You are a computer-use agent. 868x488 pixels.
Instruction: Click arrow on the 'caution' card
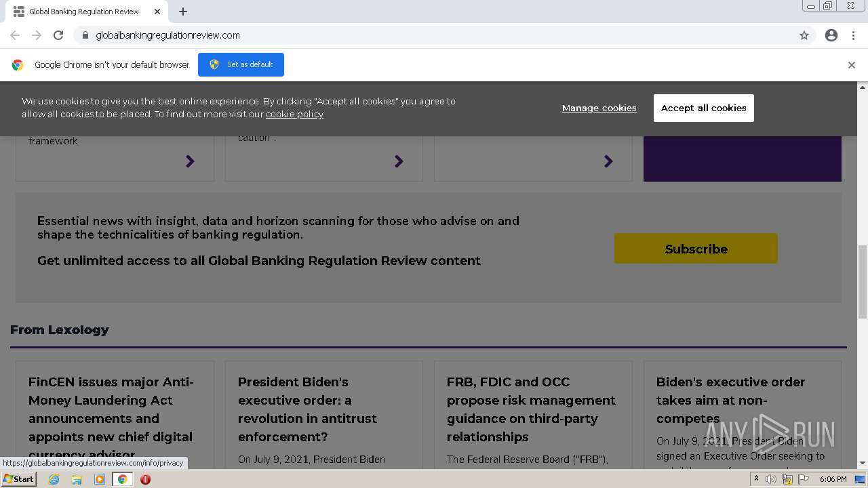pos(399,161)
